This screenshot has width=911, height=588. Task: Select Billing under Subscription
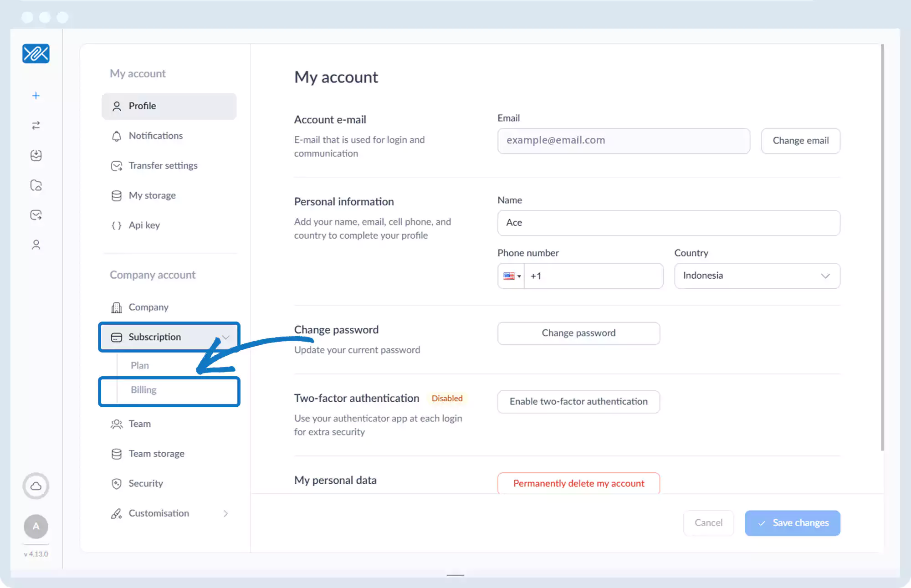pos(143,390)
